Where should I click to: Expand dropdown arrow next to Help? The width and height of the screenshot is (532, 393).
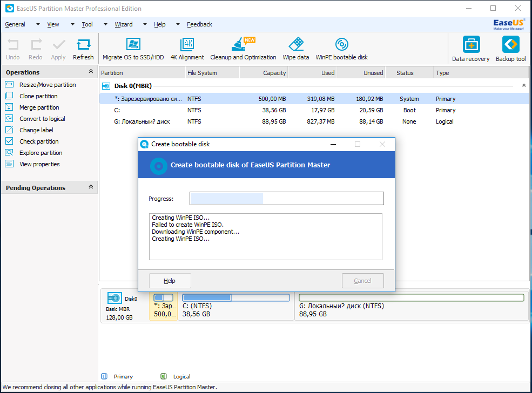point(178,24)
